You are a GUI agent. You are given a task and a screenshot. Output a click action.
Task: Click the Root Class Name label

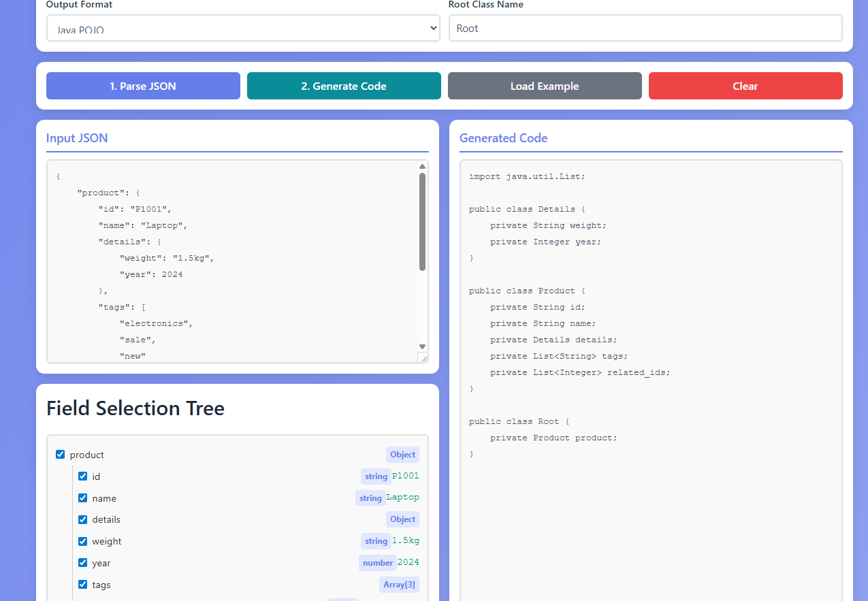click(486, 5)
